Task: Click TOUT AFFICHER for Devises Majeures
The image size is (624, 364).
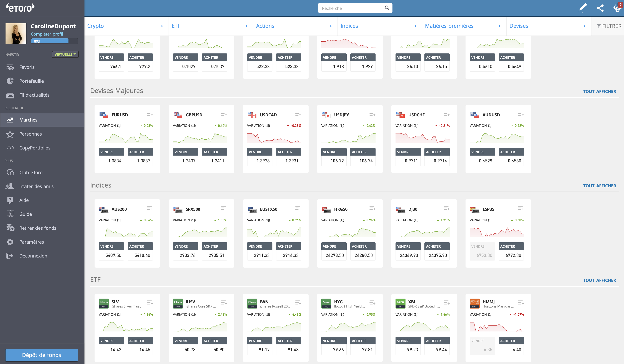Action: click(599, 91)
